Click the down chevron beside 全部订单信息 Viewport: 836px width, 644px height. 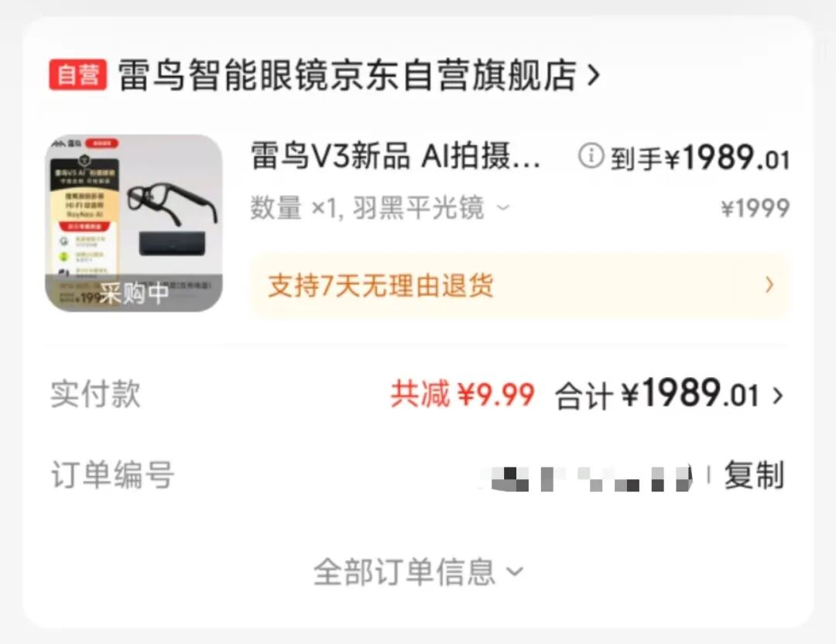click(x=515, y=572)
